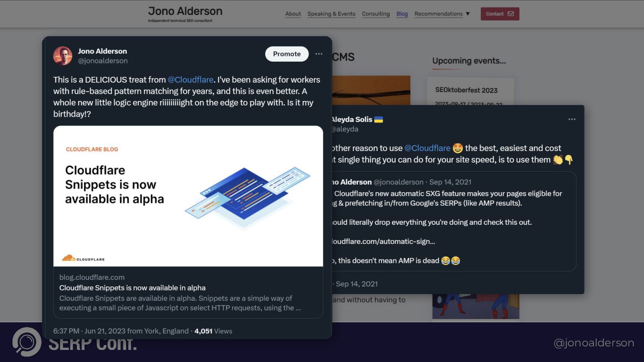Image resolution: width=644 pixels, height=362 pixels.
Task: Click the Cloudflare Snippets preview image
Action: click(x=188, y=196)
